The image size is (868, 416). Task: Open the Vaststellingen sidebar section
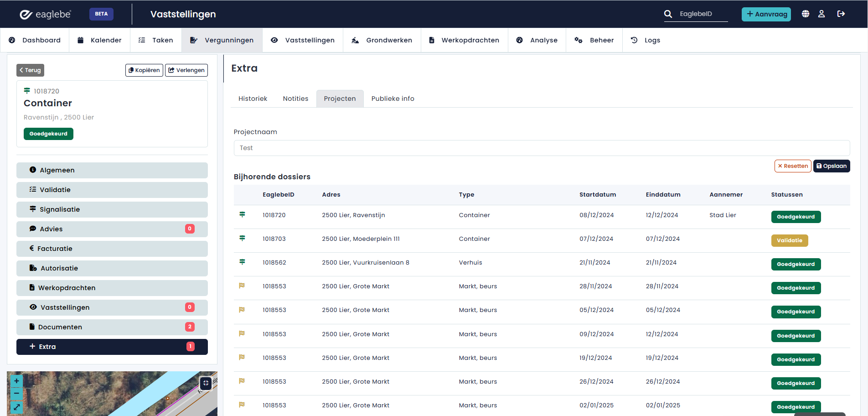pyautogui.click(x=112, y=307)
